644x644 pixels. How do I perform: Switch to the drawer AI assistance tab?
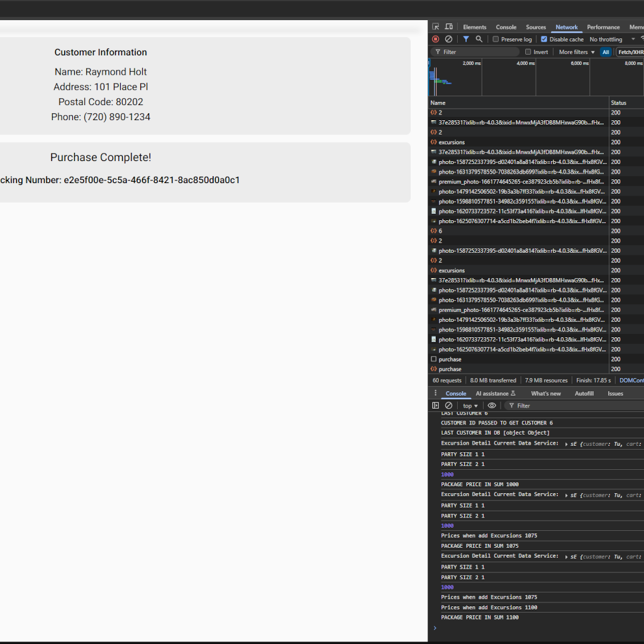coord(495,394)
